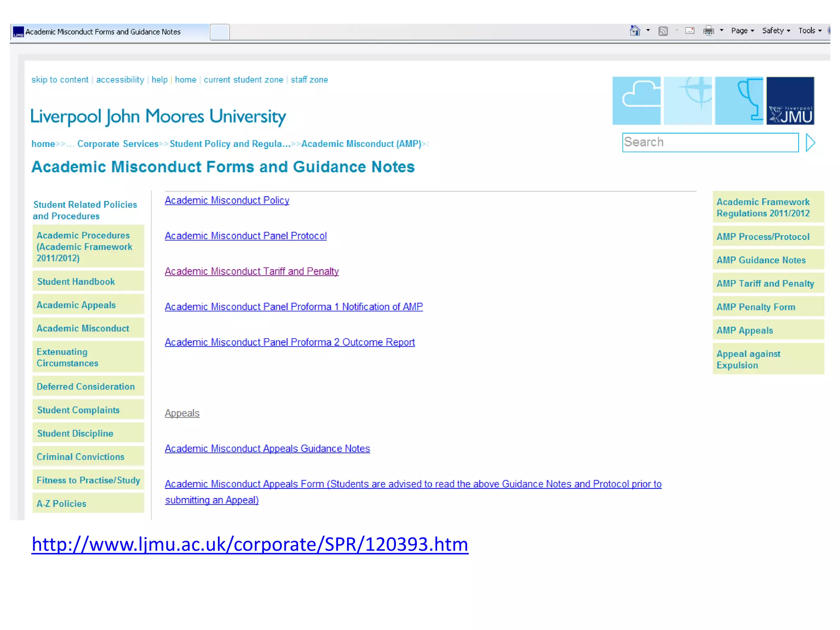Open Panel Proforma 1 Notification of AMP
Image resolution: width=840 pixels, height=630 pixels.
294,307
